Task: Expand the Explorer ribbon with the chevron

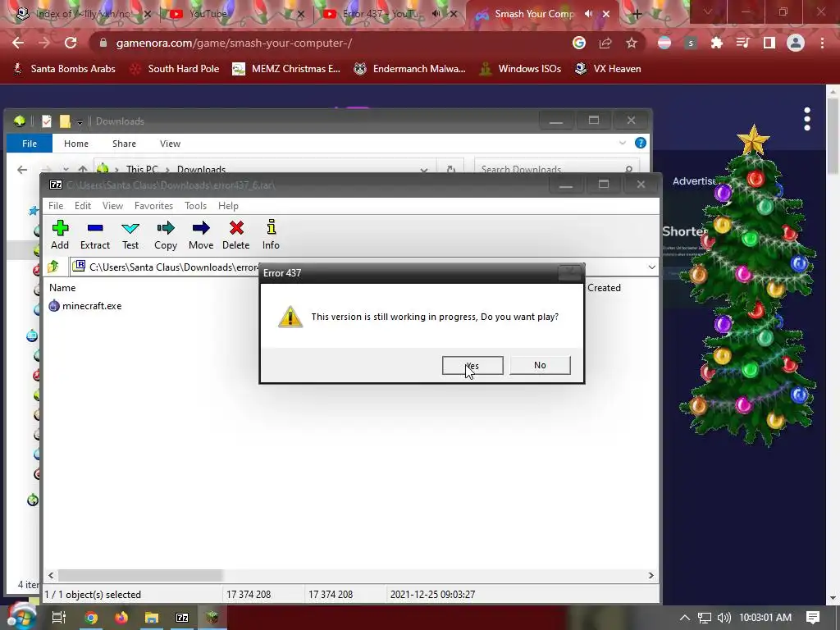Action: (623, 143)
